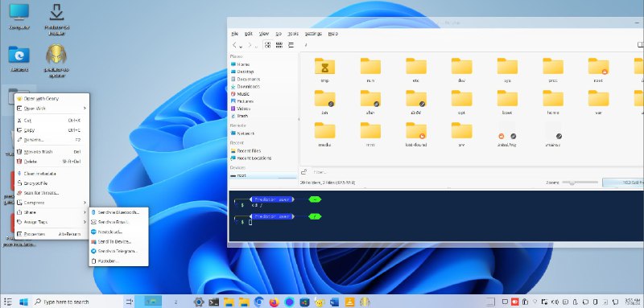
Task: Switch Dolphin to Icons view mode
Action: [x=268, y=45]
